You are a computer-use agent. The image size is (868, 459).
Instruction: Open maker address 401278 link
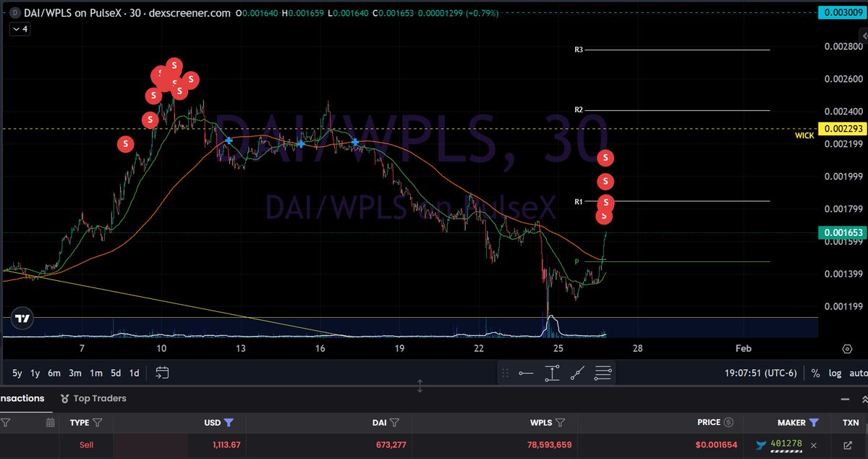point(787,443)
